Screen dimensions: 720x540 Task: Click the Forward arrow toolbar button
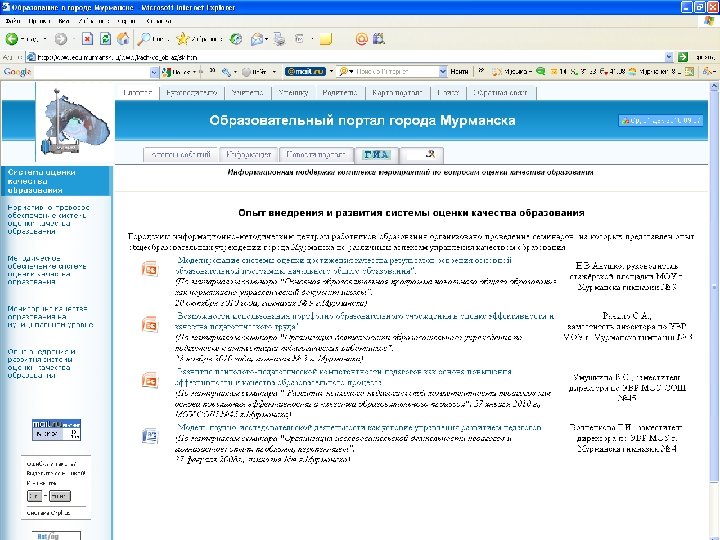(61, 39)
